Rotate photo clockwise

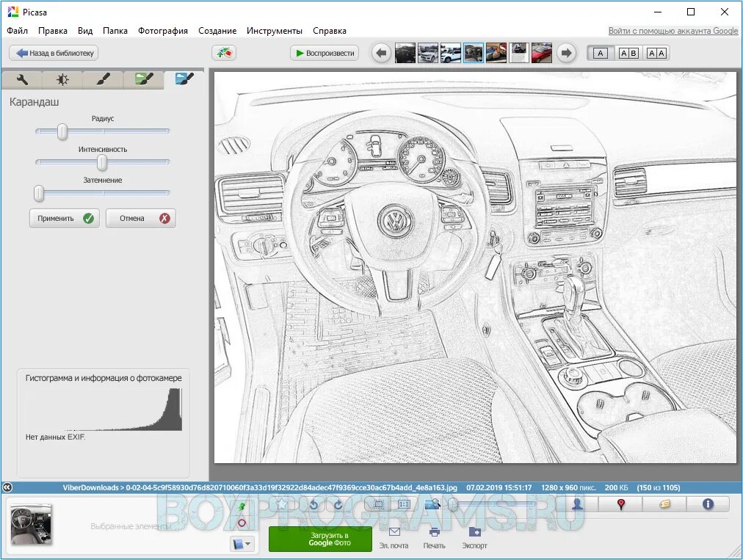(338, 504)
